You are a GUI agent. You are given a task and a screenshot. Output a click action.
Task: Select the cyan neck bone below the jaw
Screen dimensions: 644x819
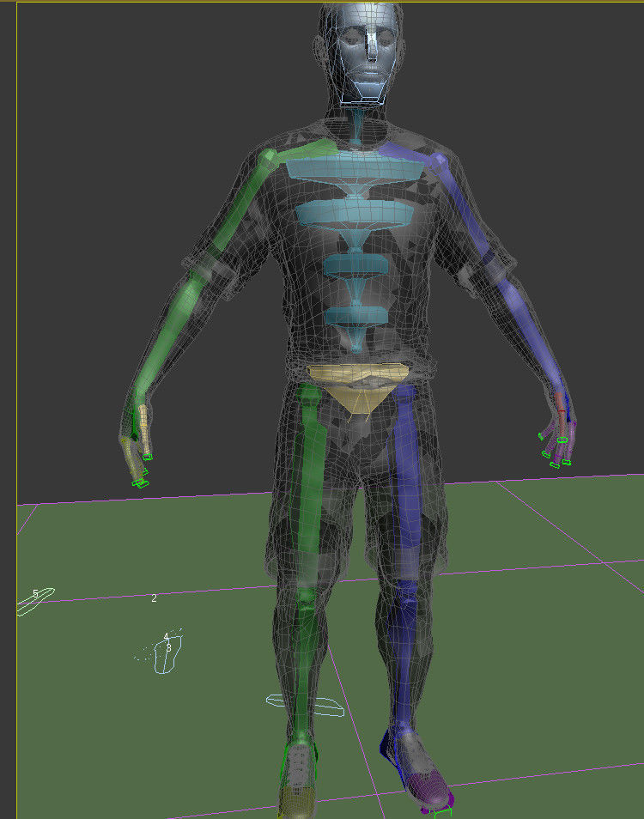pos(357,127)
